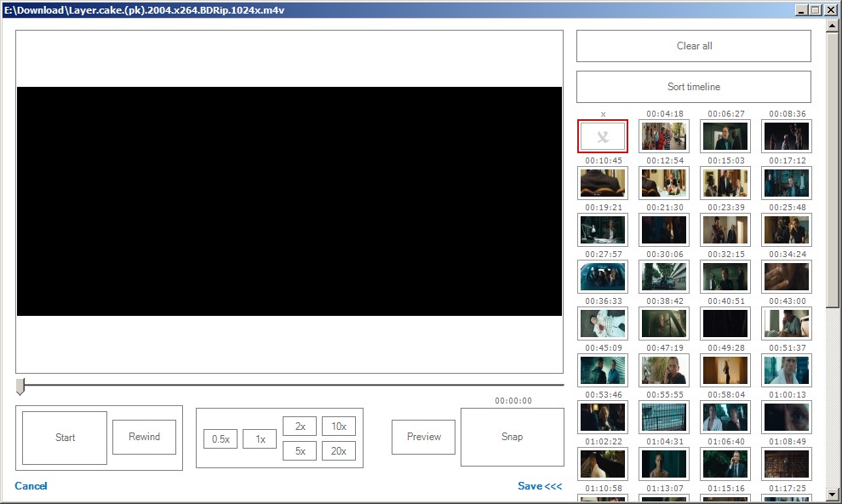
Task: Rewind the video
Action: (x=144, y=437)
